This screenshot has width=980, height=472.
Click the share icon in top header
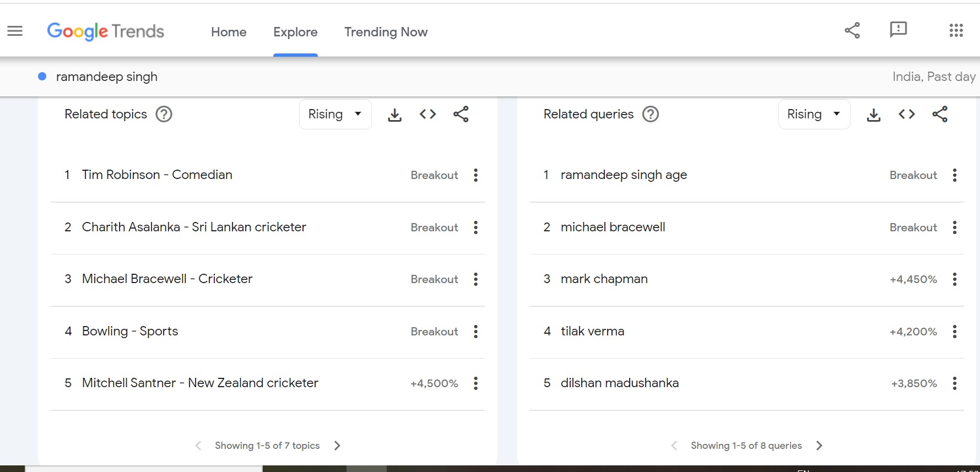click(x=852, y=30)
